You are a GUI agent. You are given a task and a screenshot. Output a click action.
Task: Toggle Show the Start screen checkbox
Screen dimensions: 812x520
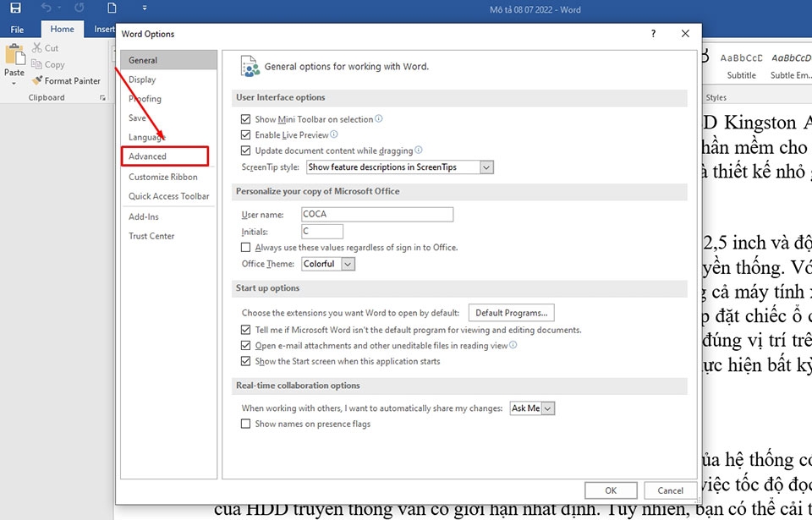pos(245,361)
